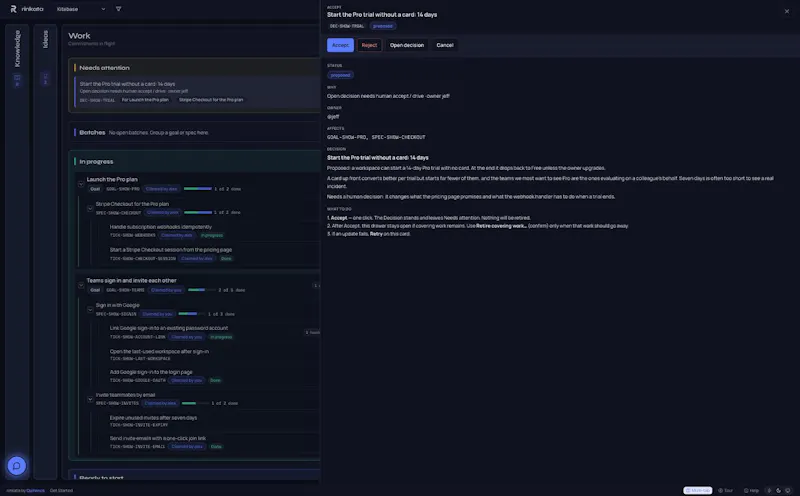Image resolution: width=800 pixels, height=496 pixels.
Task: Click 'In progress' badge on webhooks ticket
Action: click(212, 235)
